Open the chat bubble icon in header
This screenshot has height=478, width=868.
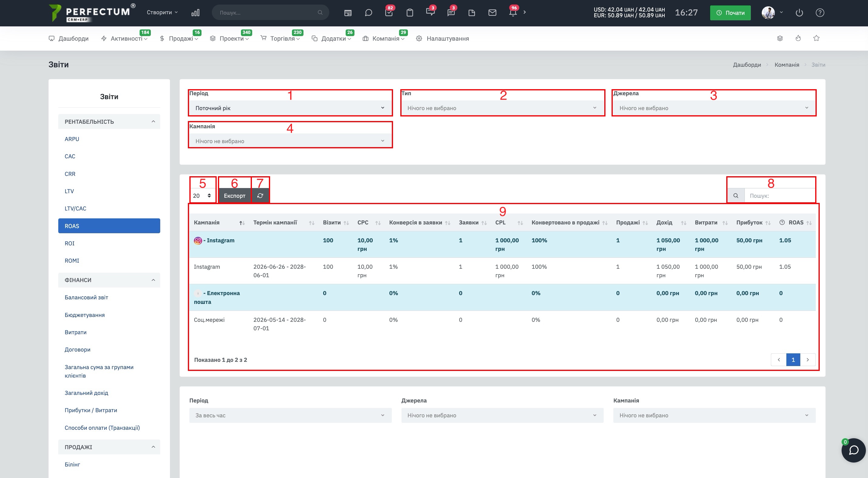pyautogui.click(x=368, y=13)
